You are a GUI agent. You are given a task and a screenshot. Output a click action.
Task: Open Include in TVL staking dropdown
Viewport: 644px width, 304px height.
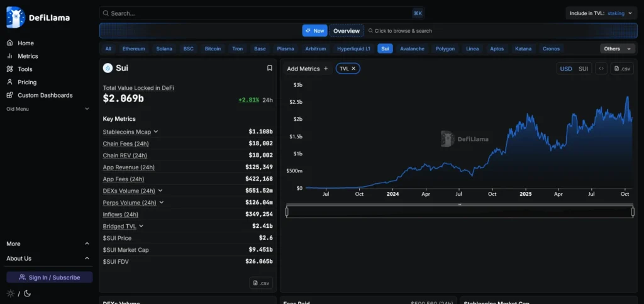pos(604,13)
